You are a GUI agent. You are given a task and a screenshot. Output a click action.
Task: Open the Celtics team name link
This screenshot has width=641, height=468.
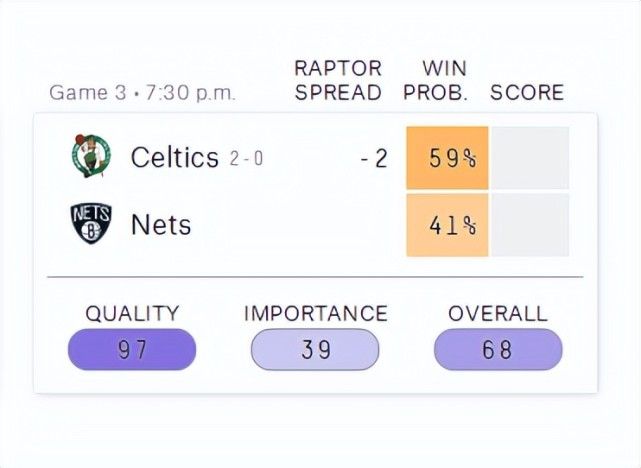pos(175,157)
